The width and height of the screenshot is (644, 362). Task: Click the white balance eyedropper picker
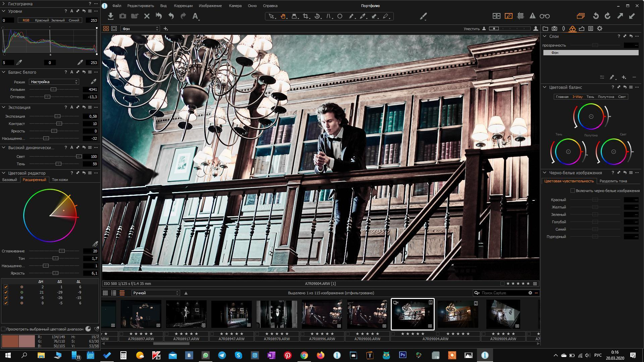tap(93, 81)
